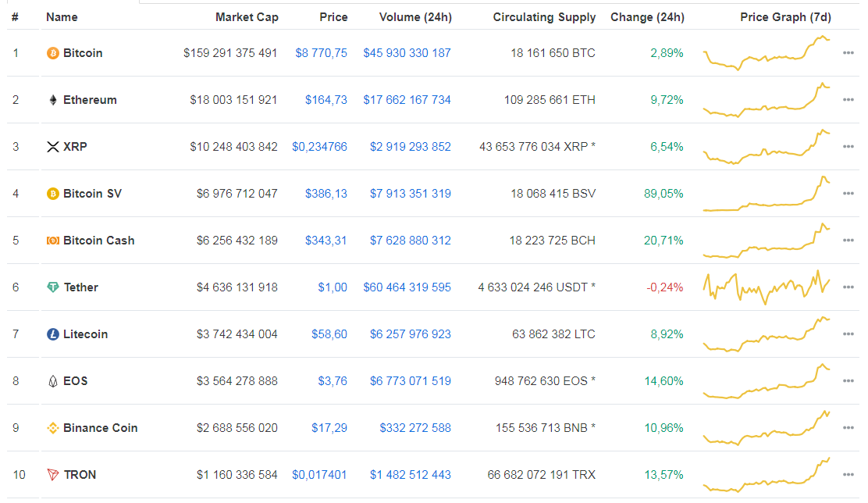Click the EOS logo icon

[x=52, y=381]
